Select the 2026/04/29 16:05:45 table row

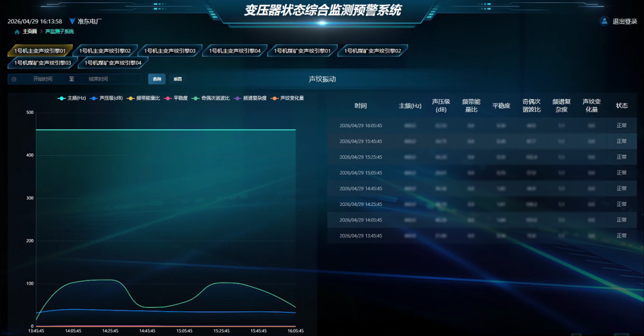tap(482, 125)
